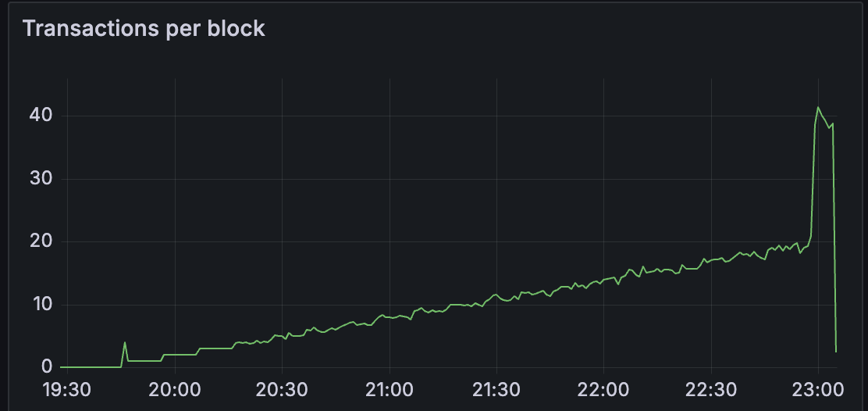Click the 10 value on the y-axis
Image resolution: width=868 pixels, height=411 pixels.
coord(41,305)
